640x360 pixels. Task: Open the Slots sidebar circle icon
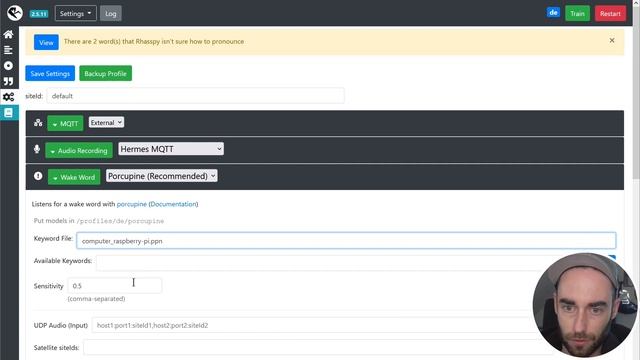8,66
